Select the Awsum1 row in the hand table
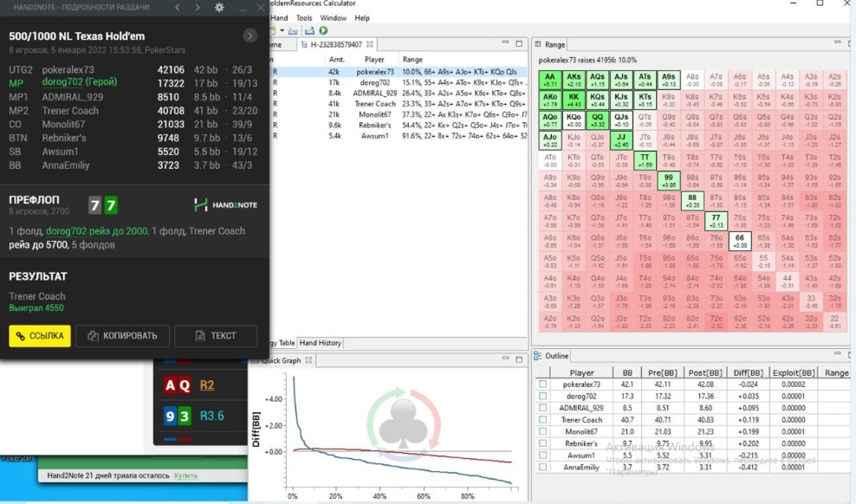 399,136
